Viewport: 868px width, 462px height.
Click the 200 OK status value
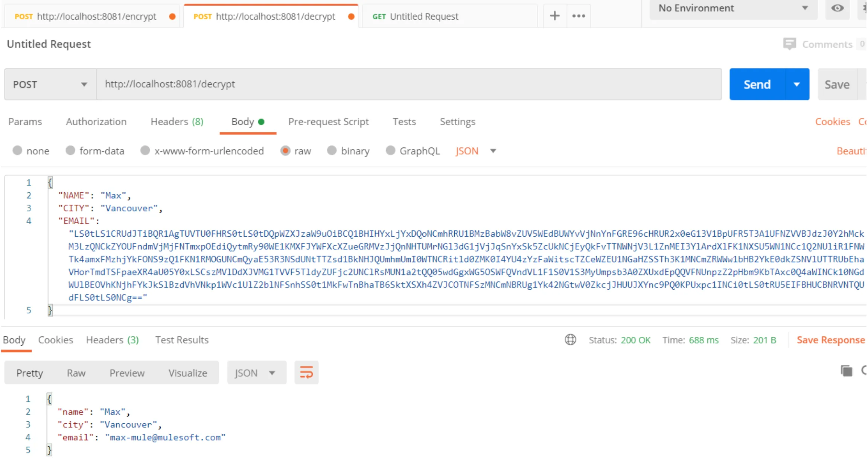coord(635,340)
